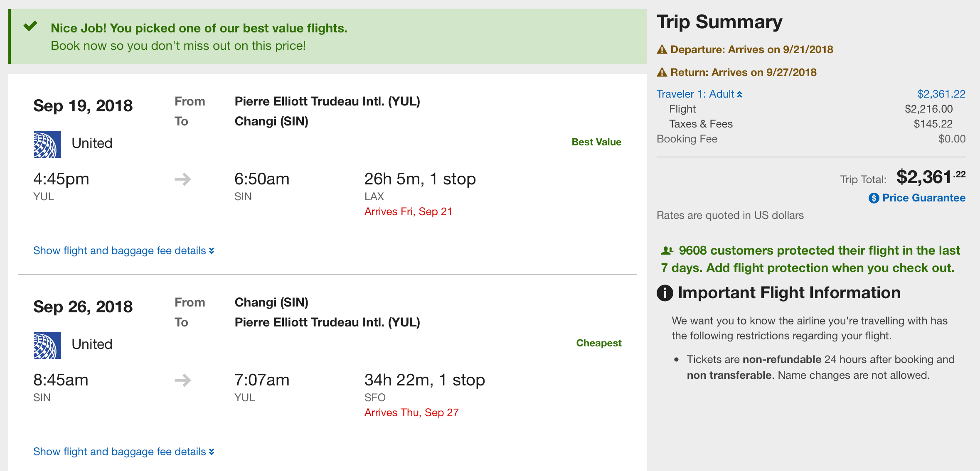Image resolution: width=980 pixels, height=471 pixels.
Task: Click the dollar icon next to Price Guarantee
Action: click(x=874, y=198)
